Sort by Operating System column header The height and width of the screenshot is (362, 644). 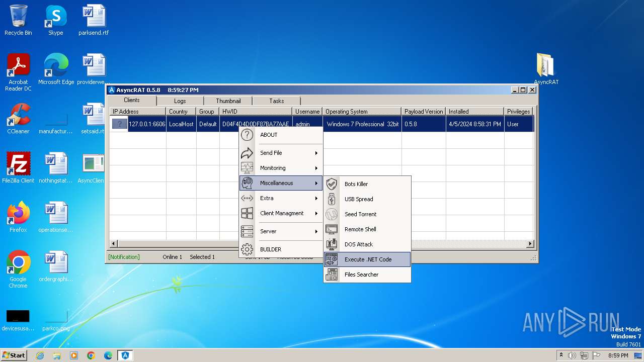[362, 112]
